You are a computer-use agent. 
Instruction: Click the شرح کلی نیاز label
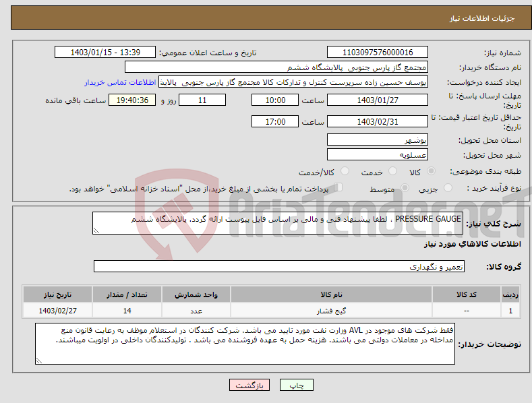point(494,224)
